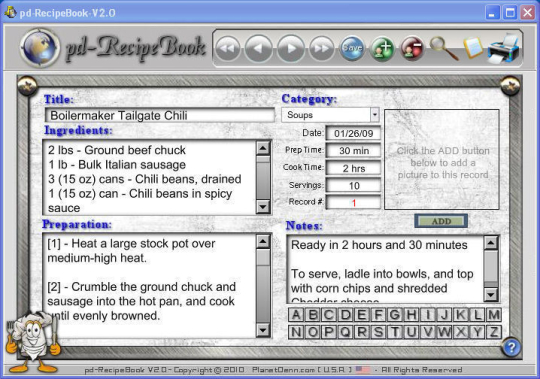Viewport: 540px width, 379px height.
Task: Click the Title input field
Action: pos(160,115)
